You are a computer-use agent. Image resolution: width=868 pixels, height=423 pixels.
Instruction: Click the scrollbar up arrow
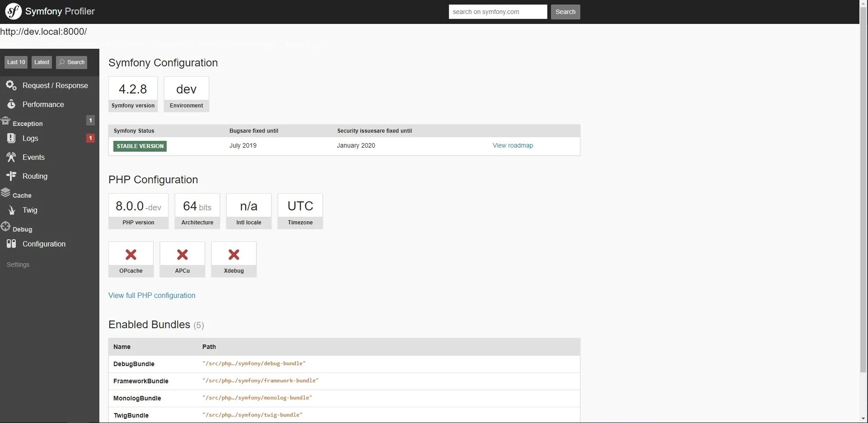[x=863, y=3]
